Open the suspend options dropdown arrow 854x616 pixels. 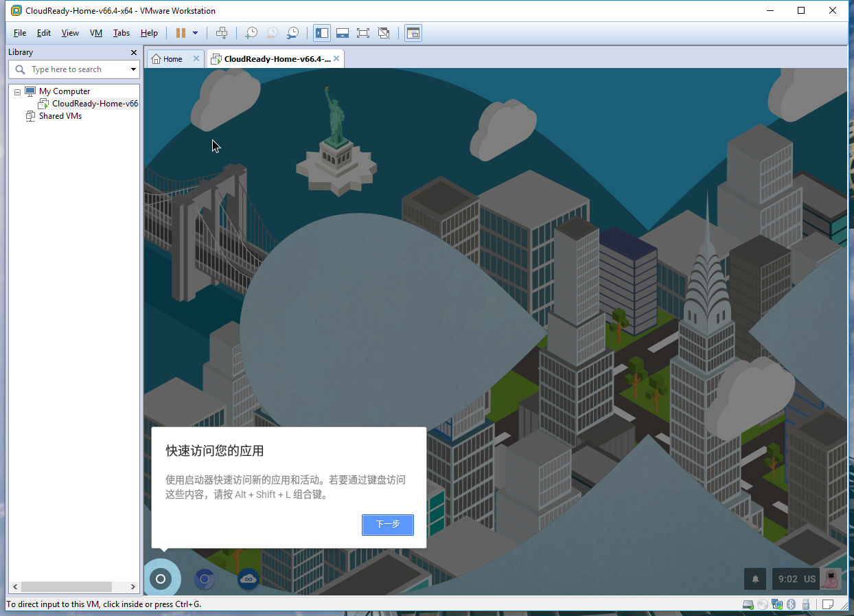[195, 32]
